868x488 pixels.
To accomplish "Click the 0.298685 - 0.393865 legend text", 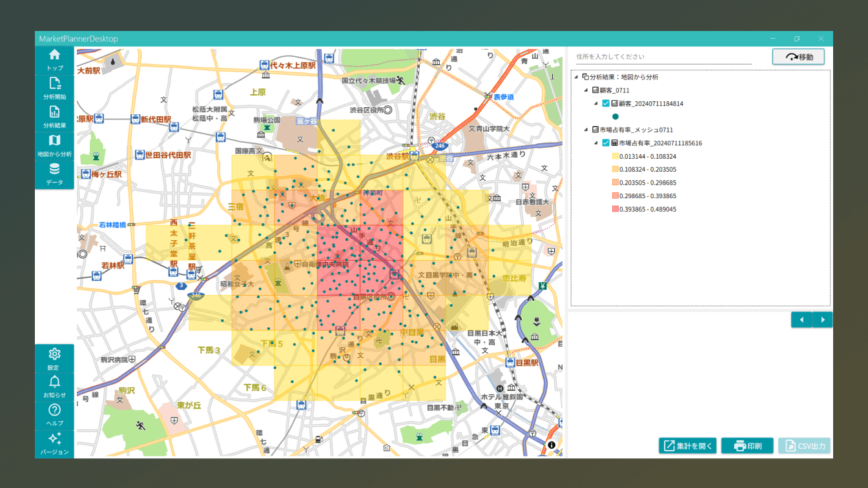I will 648,196.
